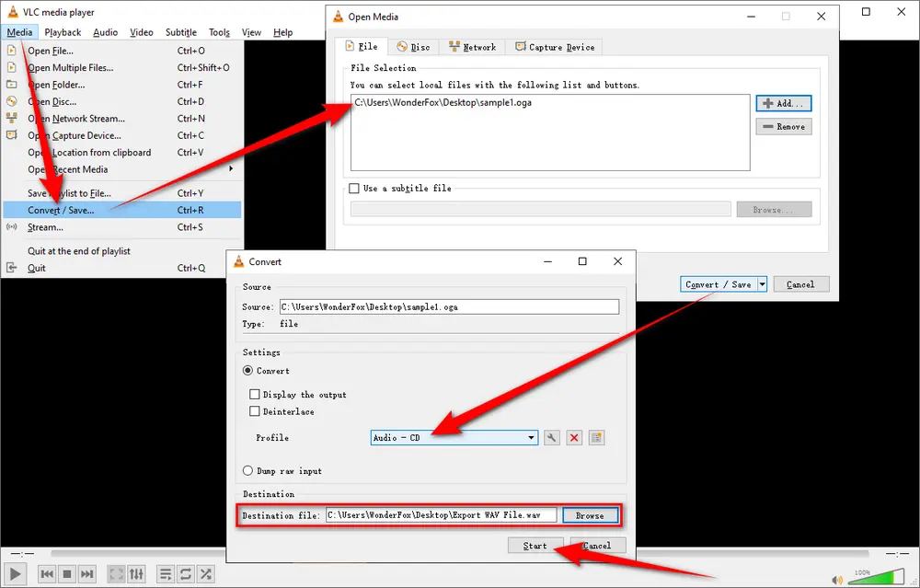Choose Convert / Save... menu item
Screen dimensions: 920x588
pos(122,210)
